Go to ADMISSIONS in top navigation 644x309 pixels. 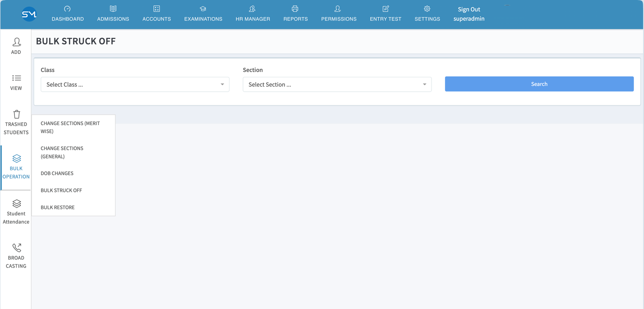(x=113, y=19)
